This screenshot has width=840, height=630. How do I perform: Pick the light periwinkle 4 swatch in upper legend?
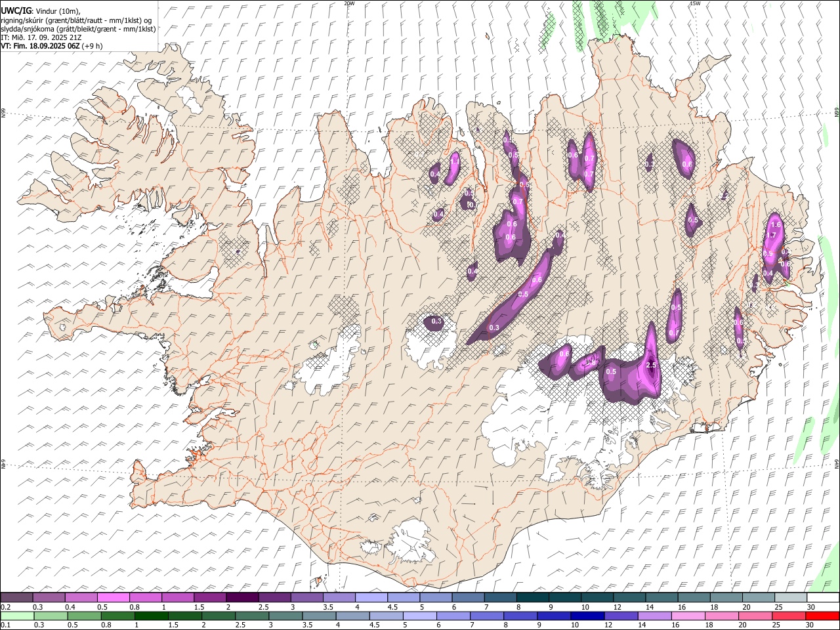(371, 598)
